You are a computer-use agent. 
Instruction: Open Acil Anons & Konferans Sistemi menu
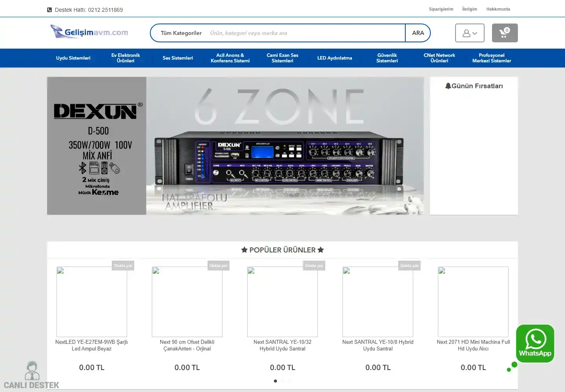tap(230, 58)
